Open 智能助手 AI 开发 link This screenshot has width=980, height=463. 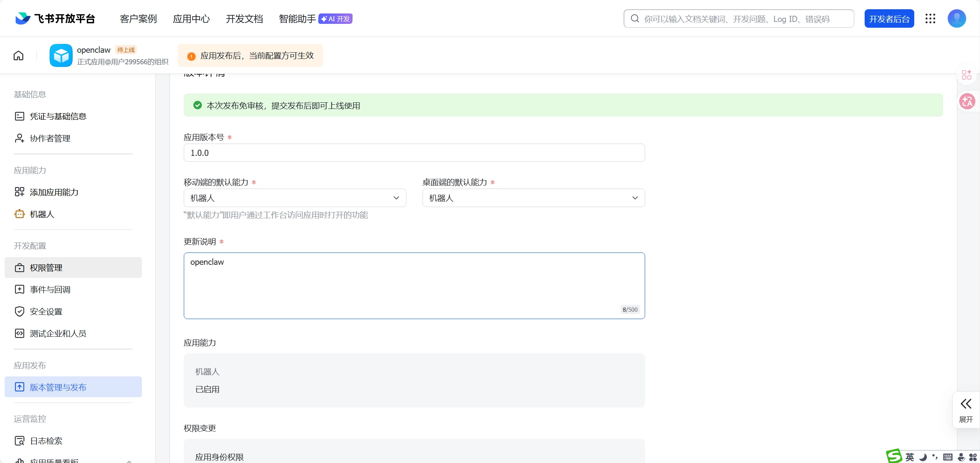click(315, 18)
